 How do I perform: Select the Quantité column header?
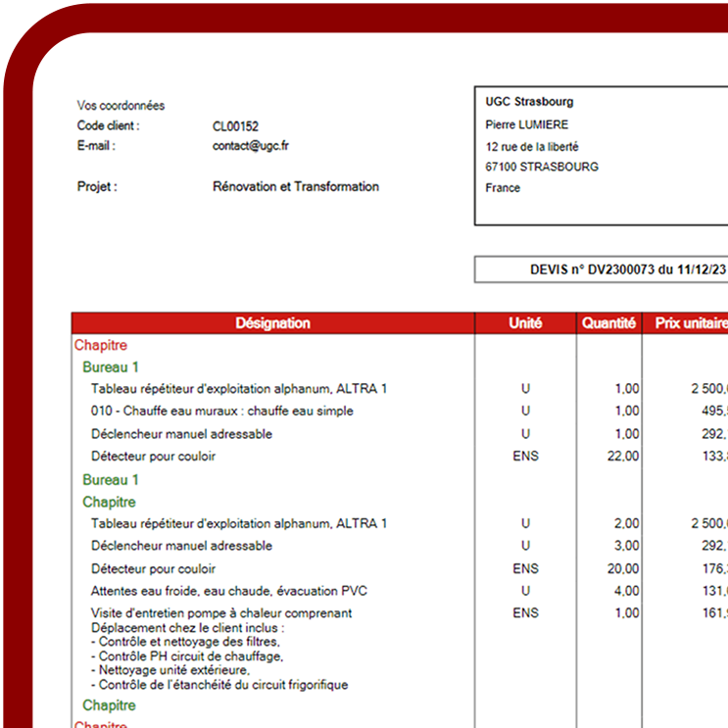point(608,323)
